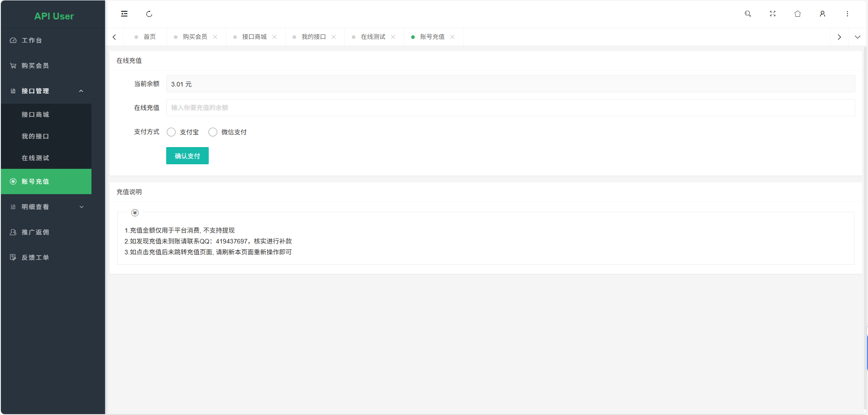The width and height of the screenshot is (868, 415).
Task: Select the 微信支付 payment option
Action: (212, 132)
